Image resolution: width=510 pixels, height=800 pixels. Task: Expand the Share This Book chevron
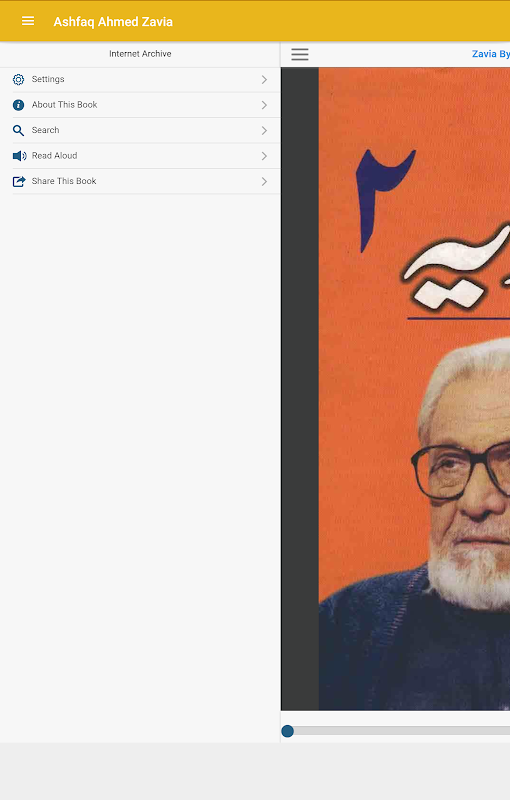(264, 182)
